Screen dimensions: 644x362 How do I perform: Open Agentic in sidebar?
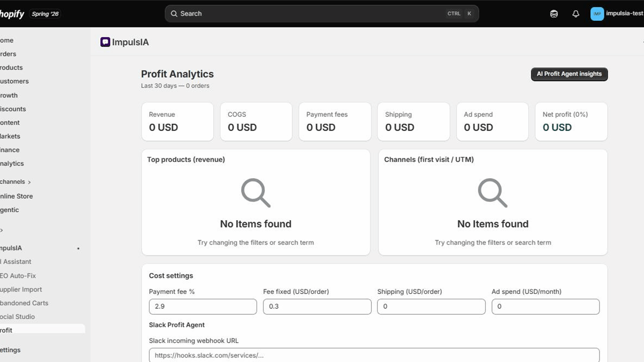click(9, 210)
